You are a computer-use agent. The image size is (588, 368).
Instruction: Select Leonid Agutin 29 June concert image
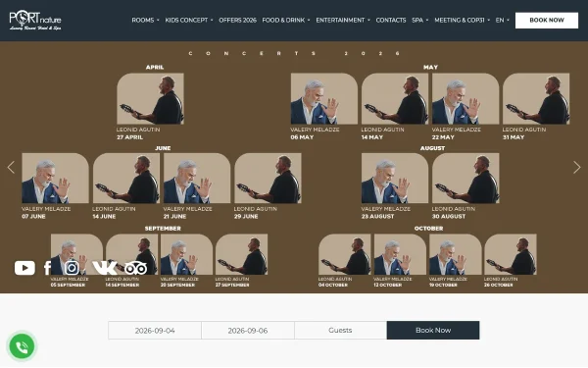click(268, 178)
